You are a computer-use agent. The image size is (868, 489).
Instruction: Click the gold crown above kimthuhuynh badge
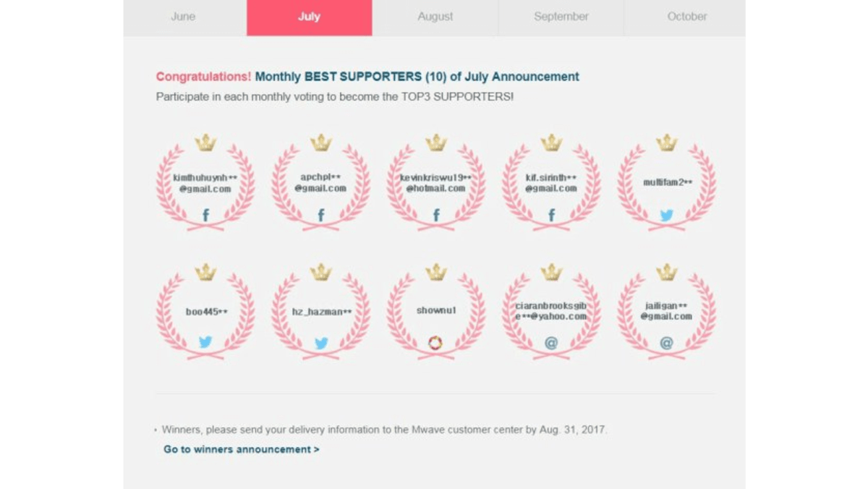point(205,143)
